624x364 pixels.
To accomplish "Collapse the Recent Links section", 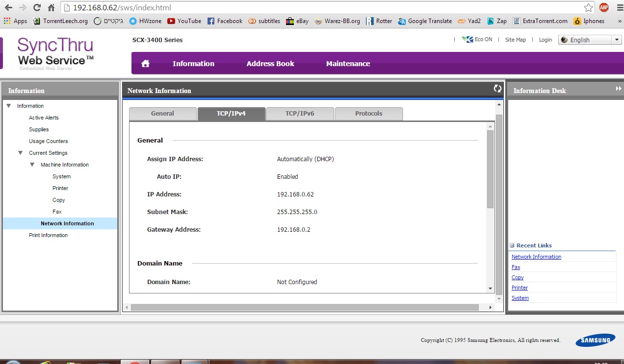I will tap(512, 245).
